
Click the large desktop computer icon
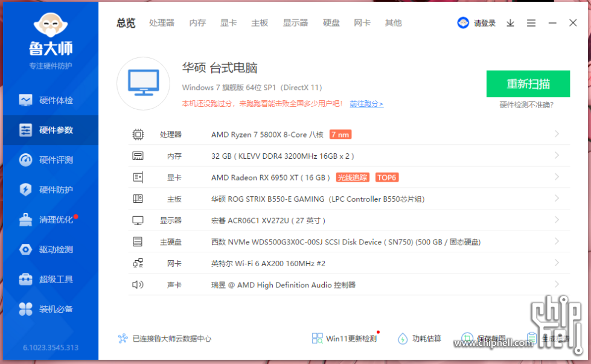143,83
